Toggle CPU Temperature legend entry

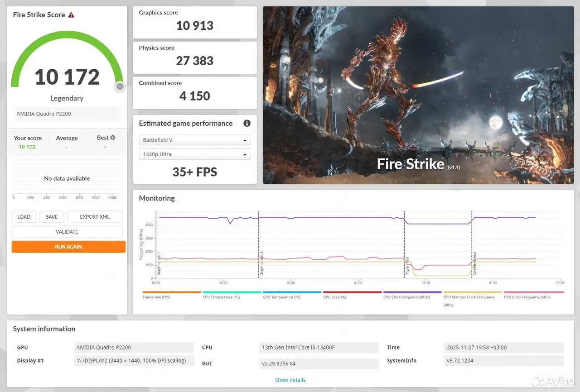pos(232,295)
